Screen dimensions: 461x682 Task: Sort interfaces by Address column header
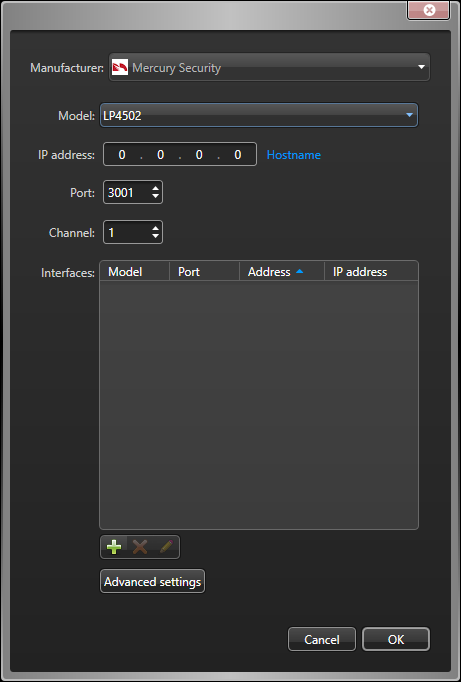coord(282,272)
